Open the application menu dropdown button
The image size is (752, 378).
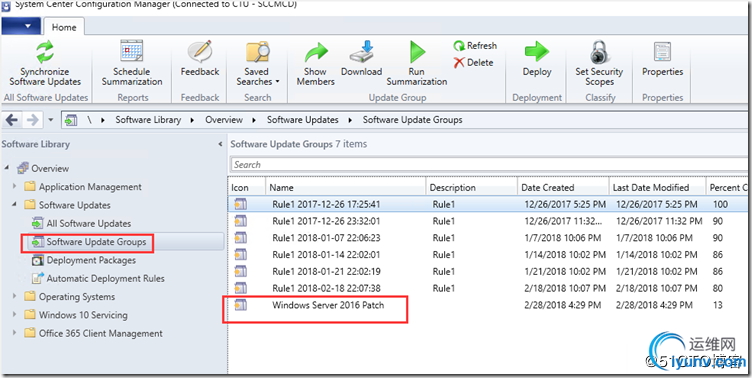(x=21, y=26)
